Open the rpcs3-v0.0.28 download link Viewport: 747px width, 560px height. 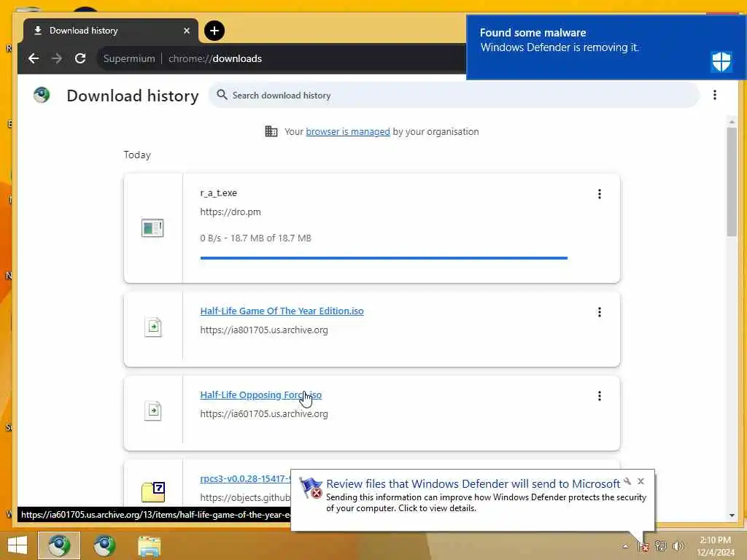click(245, 478)
